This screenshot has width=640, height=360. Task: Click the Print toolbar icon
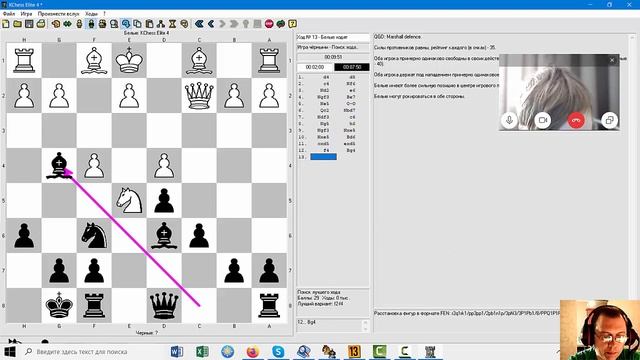[x=41, y=24]
